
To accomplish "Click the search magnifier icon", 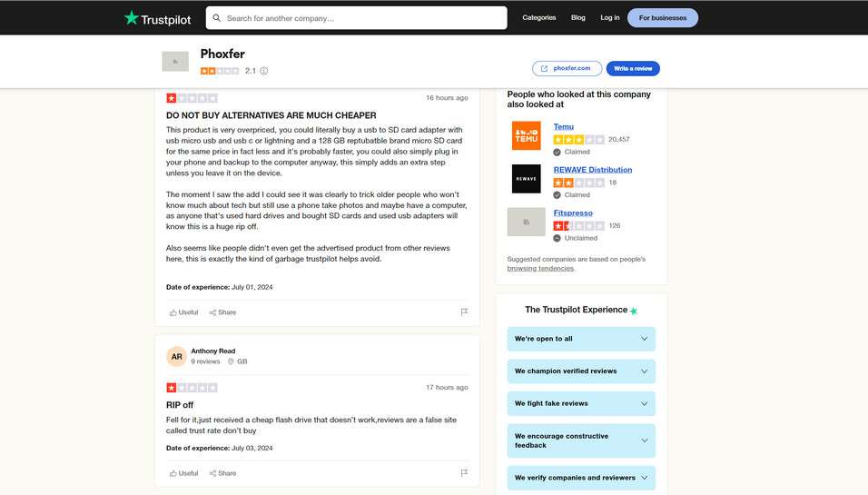I will click(x=216, y=18).
